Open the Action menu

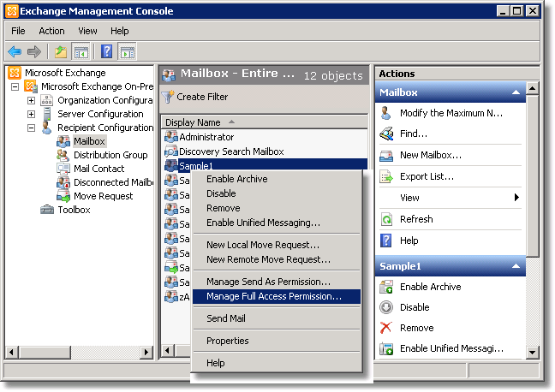point(51,31)
